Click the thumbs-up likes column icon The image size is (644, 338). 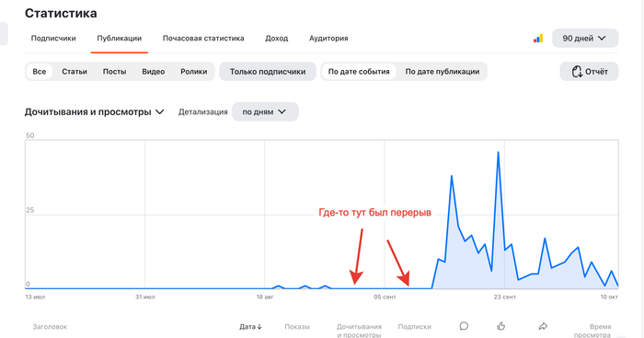[x=501, y=326]
